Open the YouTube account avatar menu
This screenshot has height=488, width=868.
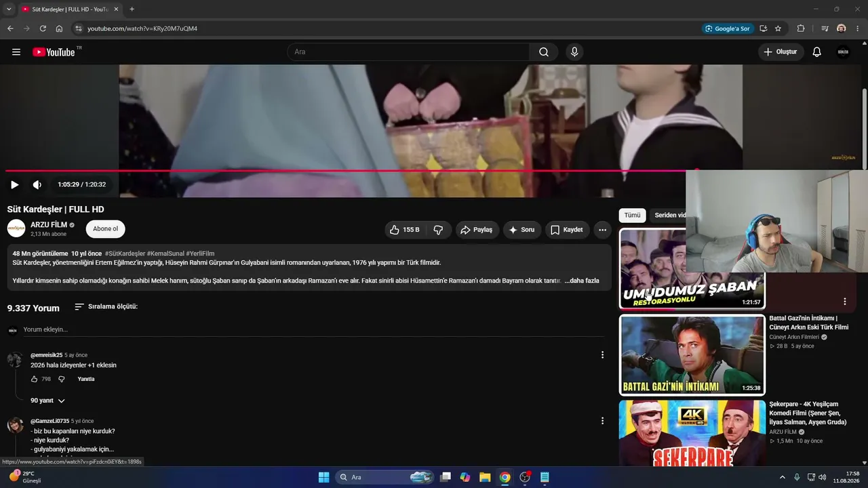click(x=843, y=52)
